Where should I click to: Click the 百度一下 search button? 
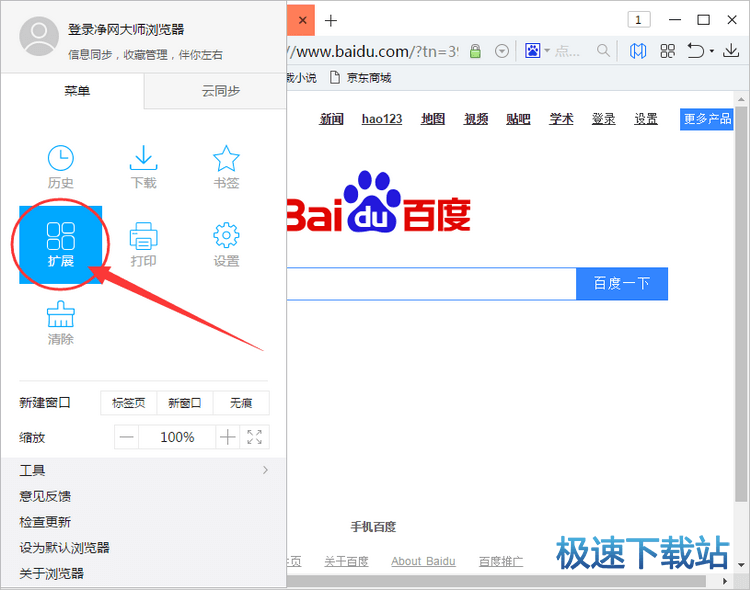(x=622, y=284)
